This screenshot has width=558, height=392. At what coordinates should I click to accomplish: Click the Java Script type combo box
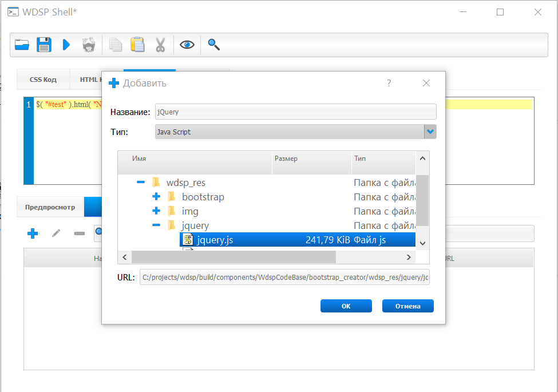pyautogui.click(x=296, y=132)
